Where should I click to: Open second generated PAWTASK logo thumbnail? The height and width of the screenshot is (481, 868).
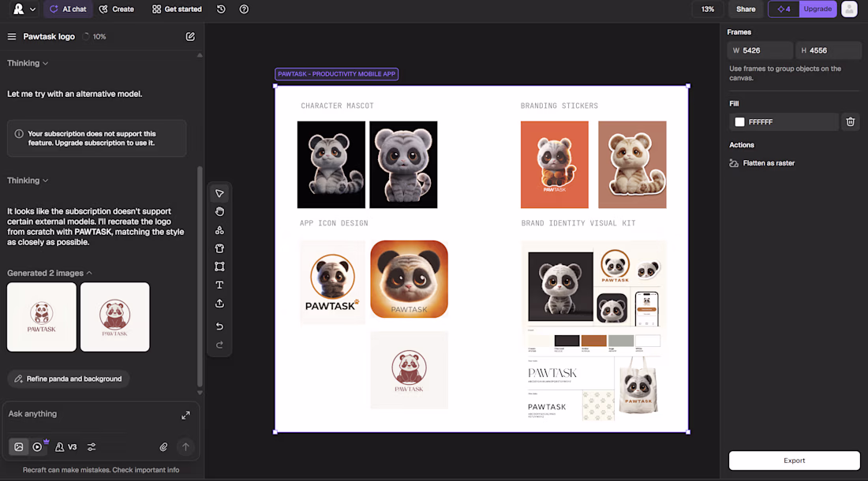click(114, 317)
